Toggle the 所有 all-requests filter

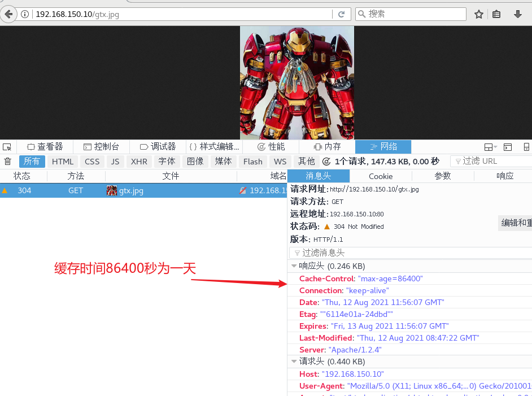32,161
